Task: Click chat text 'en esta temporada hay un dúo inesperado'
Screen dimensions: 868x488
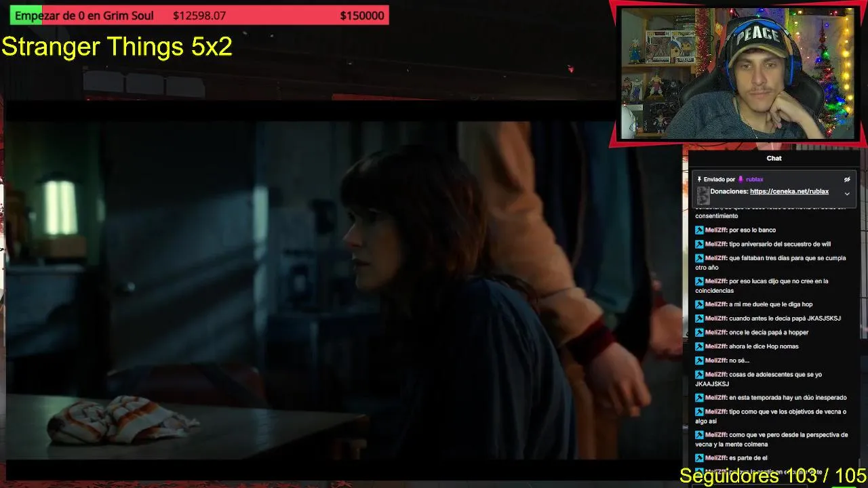Action: coord(788,398)
